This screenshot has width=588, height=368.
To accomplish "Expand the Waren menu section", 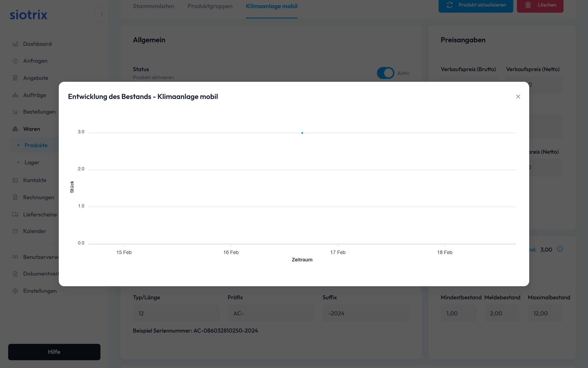I will 32,129.
